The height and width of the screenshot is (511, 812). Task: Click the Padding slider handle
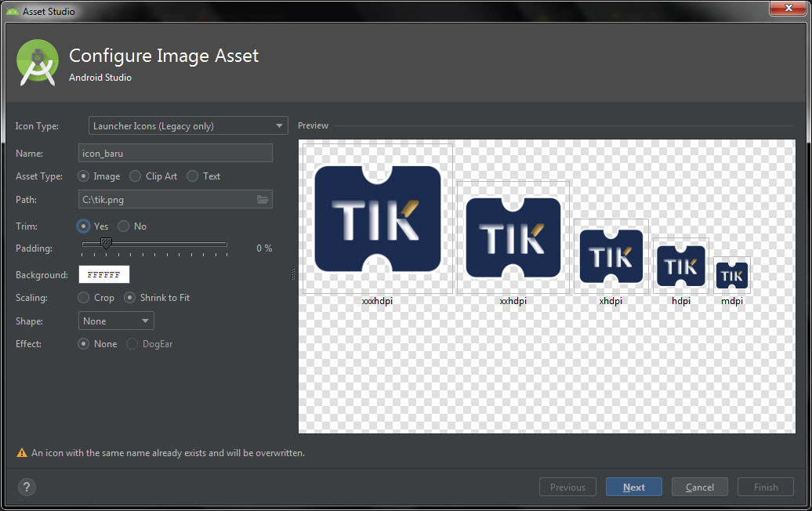pyautogui.click(x=106, y=243)
